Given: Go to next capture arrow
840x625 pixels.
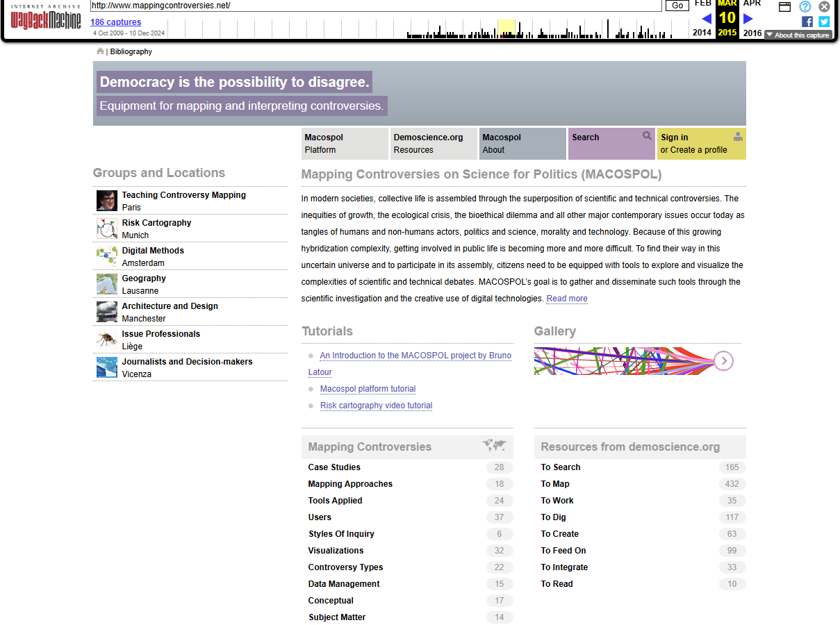Looking at the screenshot, I should (748, 19).
